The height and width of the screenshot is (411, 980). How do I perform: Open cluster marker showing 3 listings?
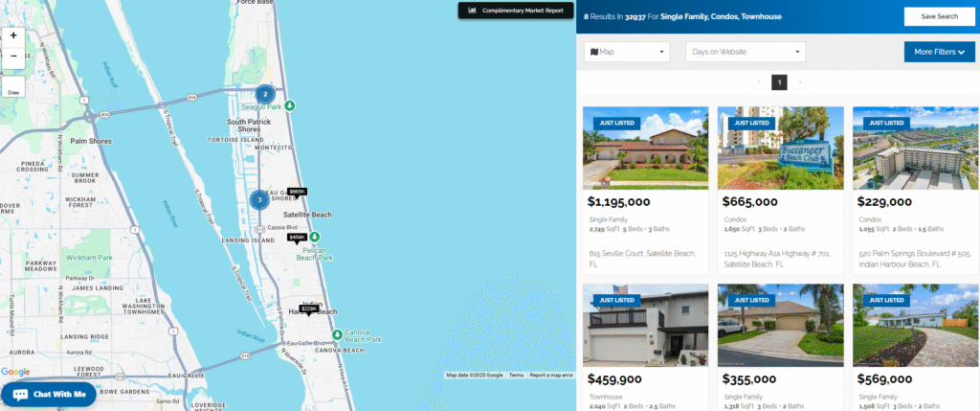259,200
